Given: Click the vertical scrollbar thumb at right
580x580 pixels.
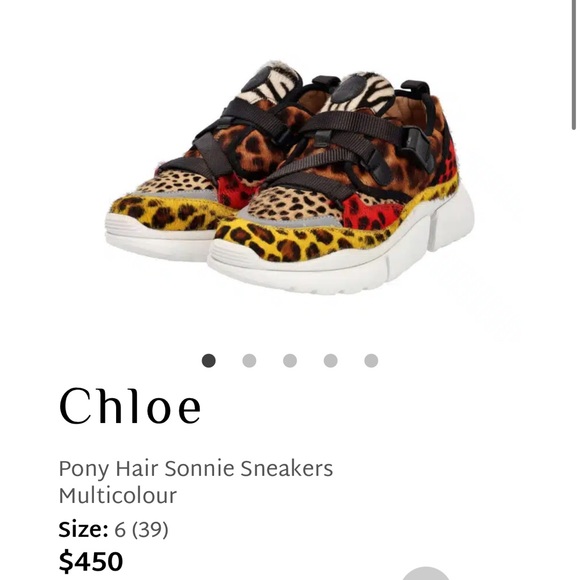Looking at the screenshot, I should tap(573, 65).
